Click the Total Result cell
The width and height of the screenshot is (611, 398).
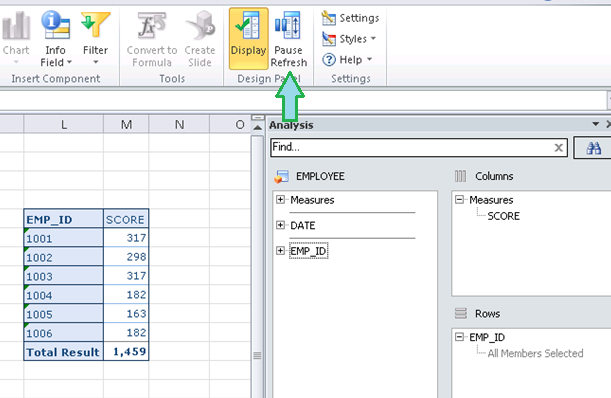coord(64,351)
